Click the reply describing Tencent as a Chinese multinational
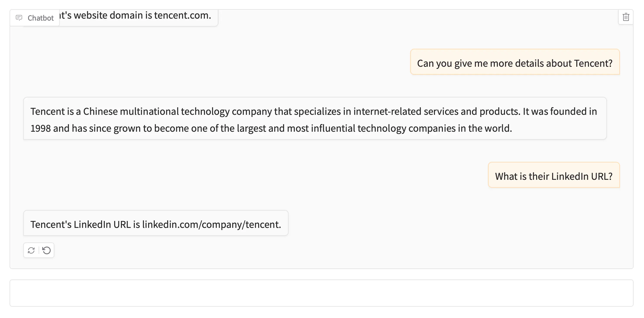 [x=315, y=120]
